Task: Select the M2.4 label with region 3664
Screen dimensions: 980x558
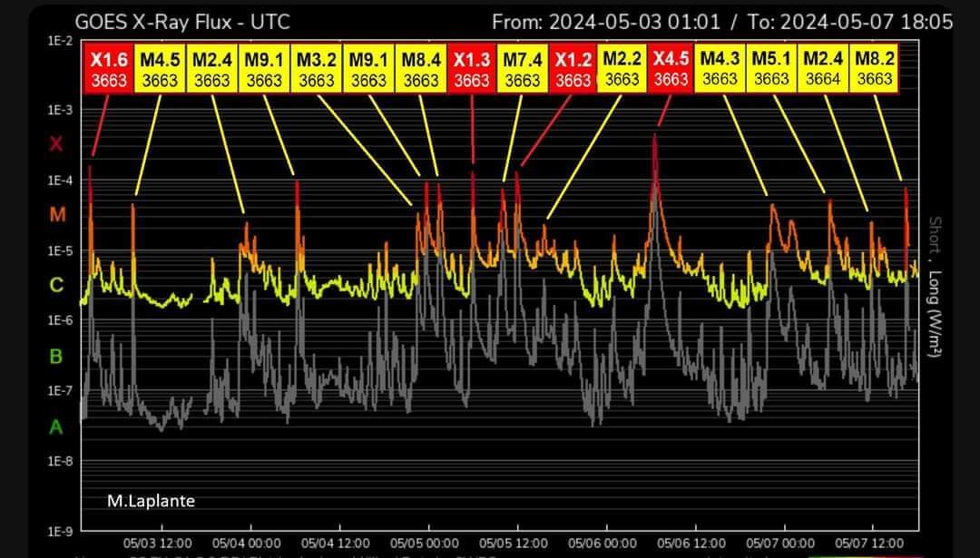Action: tap(823, 69)
